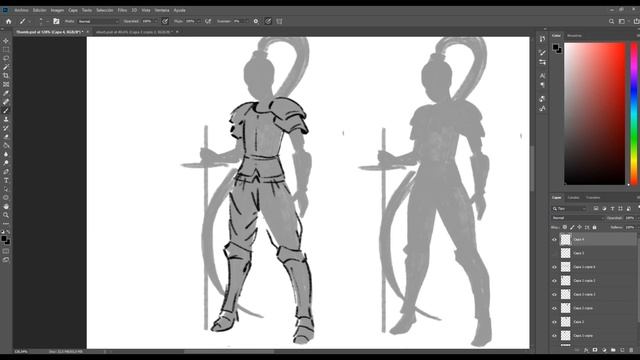Viewport: 640px width, 360px height.
Task: Open the Character panel icon in the collapsed dock
Action: [542, 76]
